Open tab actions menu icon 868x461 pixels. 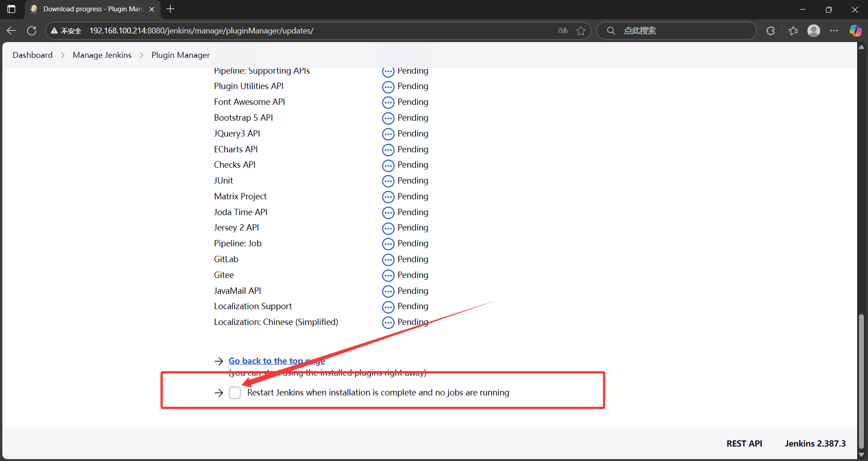click(x=11, y=9)
